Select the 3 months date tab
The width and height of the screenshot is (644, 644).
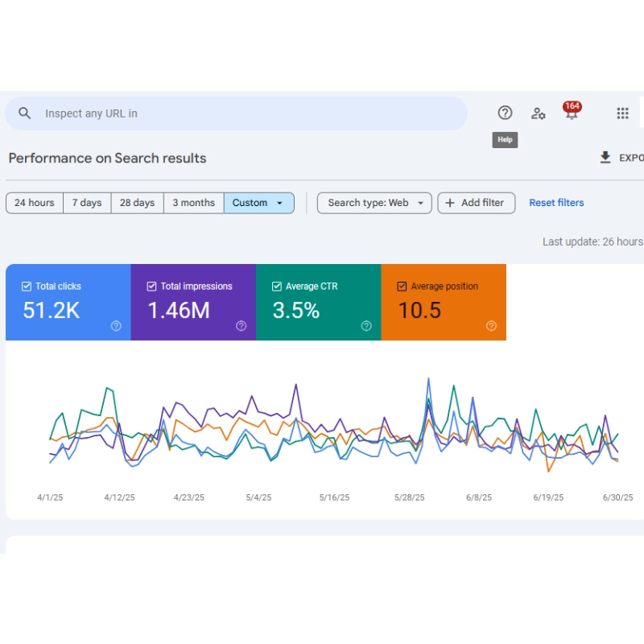192,203
